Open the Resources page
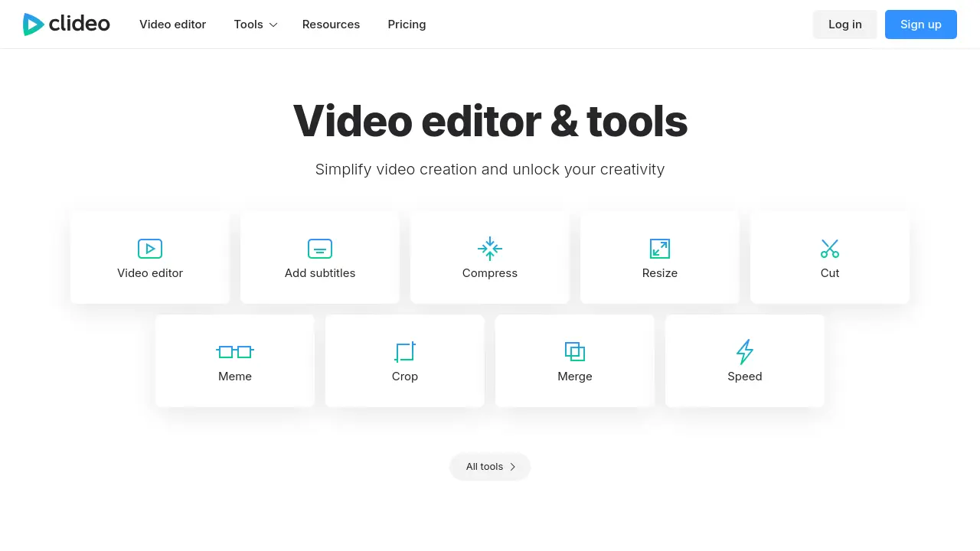The image size is (980, 551). tap(331, 24)
